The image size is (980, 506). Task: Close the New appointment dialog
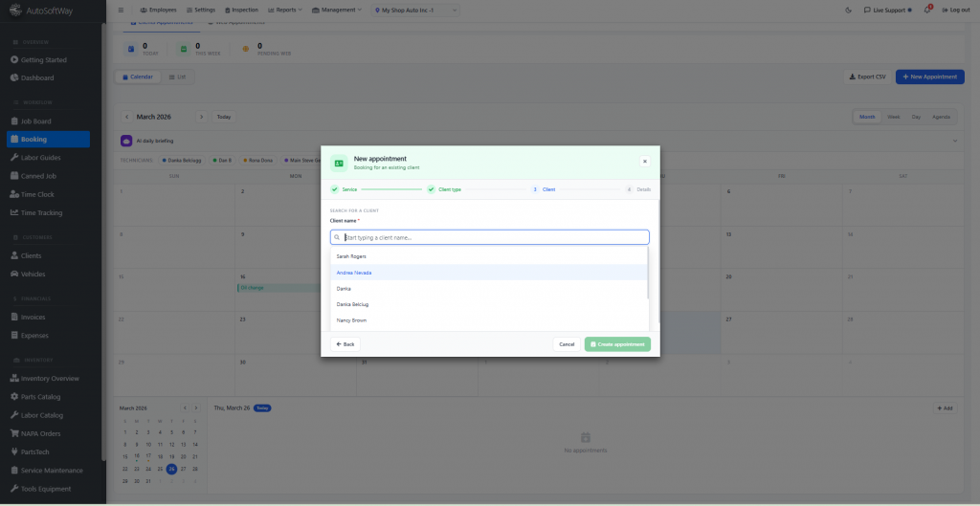pos(645,162)
